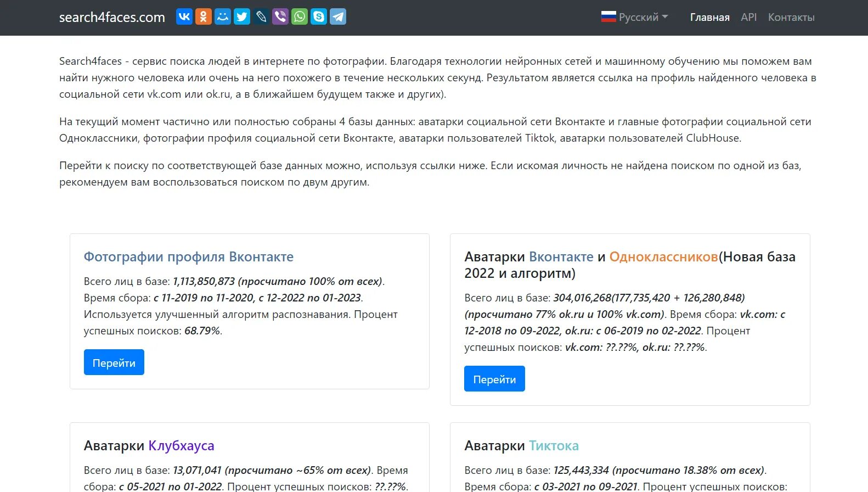The width and height of the screenshot is (868, 492).
Task: Share via the VK icon
Action: [x=184, y=16]
